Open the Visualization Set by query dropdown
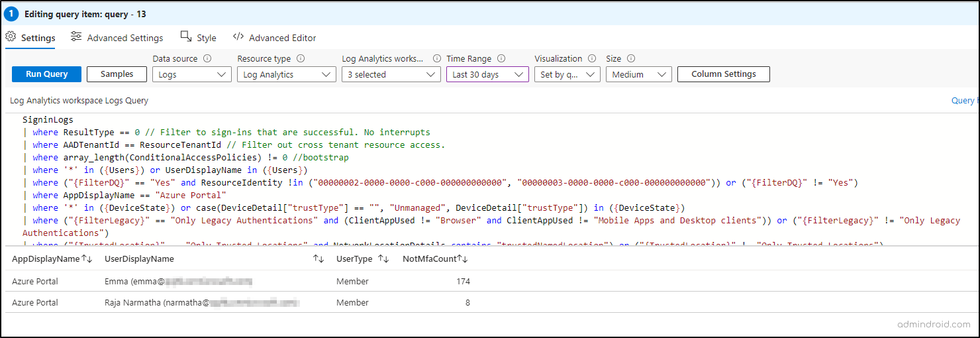 pos(567,74)
